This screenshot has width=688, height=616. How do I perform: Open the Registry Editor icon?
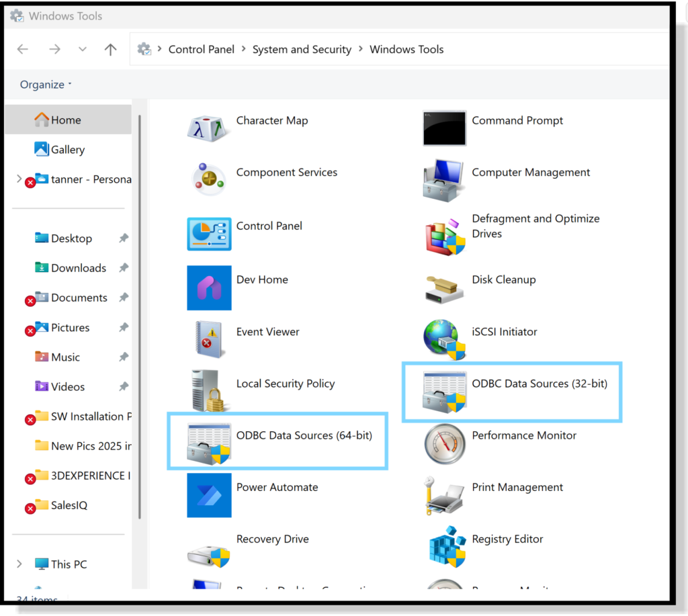tap(444, 547)
